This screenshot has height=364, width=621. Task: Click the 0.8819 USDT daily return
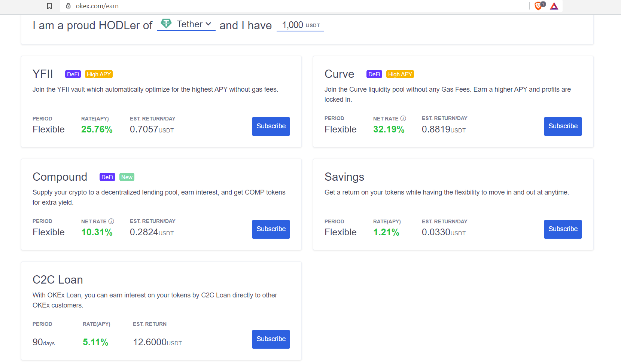tap(444, 129)
